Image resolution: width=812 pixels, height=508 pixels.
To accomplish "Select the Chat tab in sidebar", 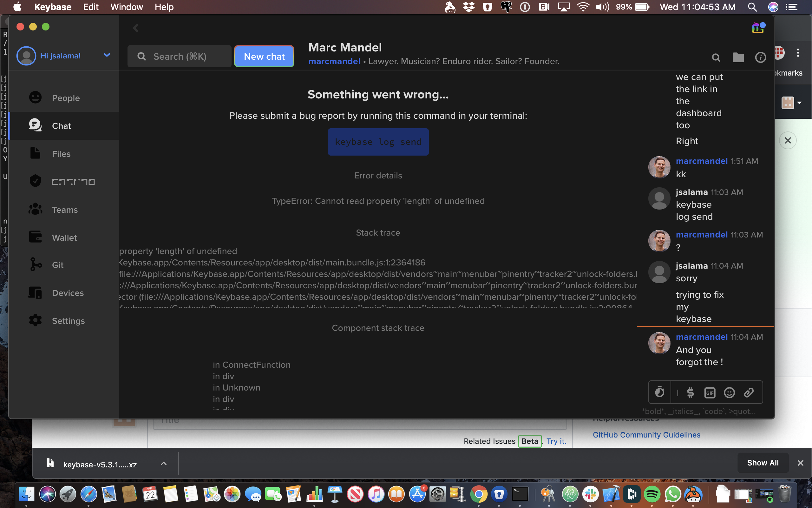I will point(64,126).
